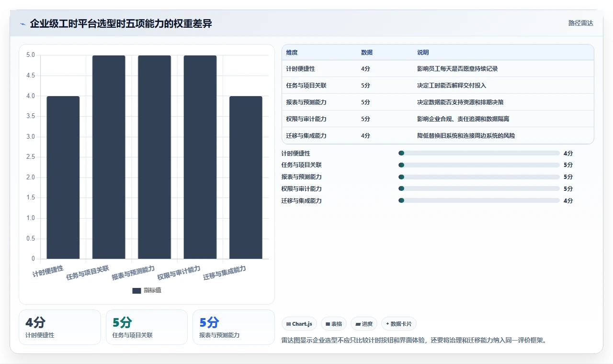Click description 降低替换旧系统和连接周边系统的风险
613x364 pixels.
[x=466, y=136]
